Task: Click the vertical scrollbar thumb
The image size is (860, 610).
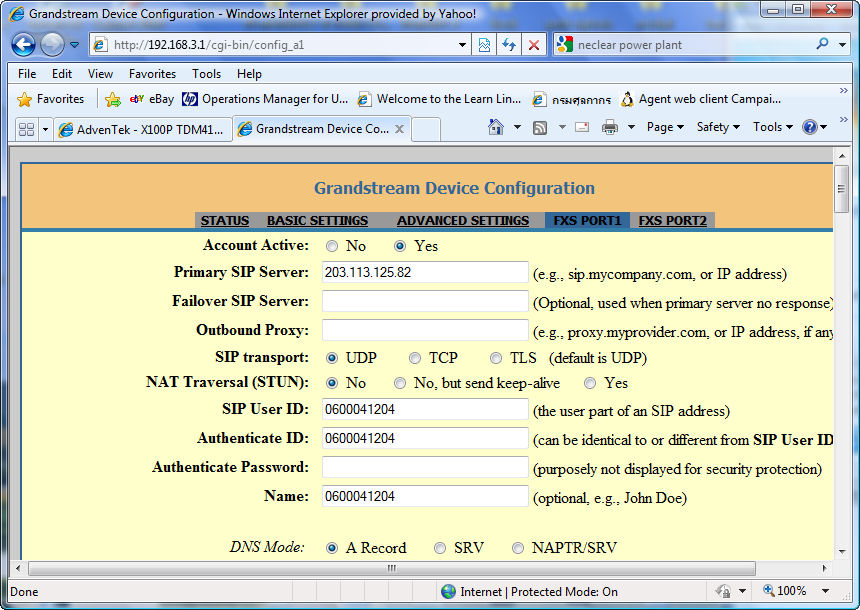Action: pos(841,189)
